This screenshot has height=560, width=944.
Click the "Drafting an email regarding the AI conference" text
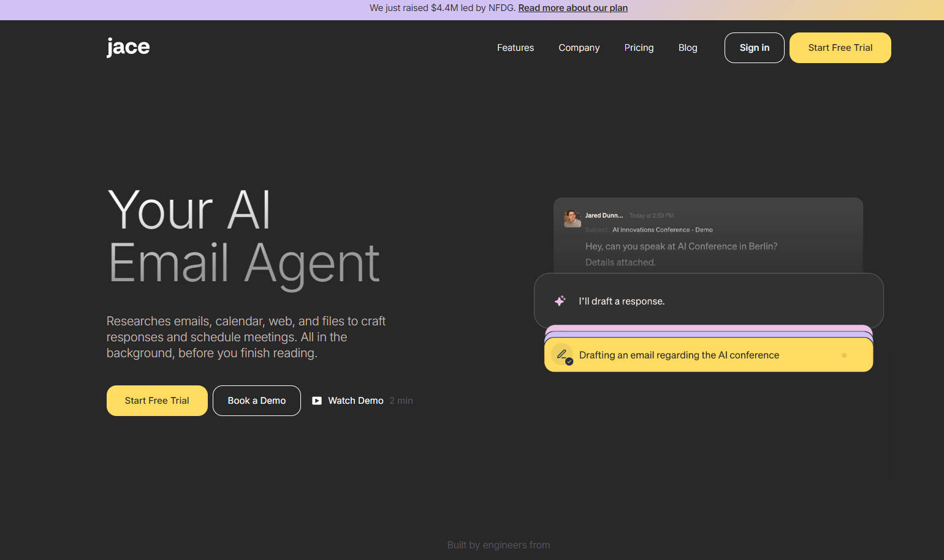pos(679,355)
